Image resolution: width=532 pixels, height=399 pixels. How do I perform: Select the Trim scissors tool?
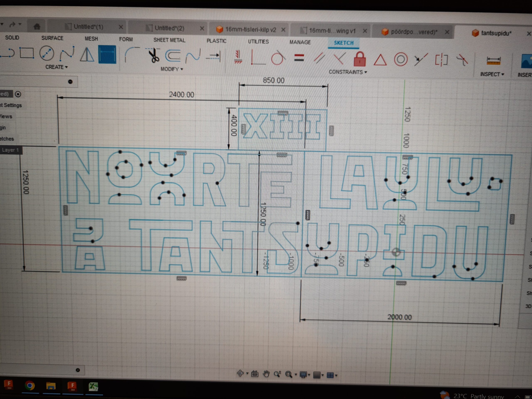coord(154,56)
